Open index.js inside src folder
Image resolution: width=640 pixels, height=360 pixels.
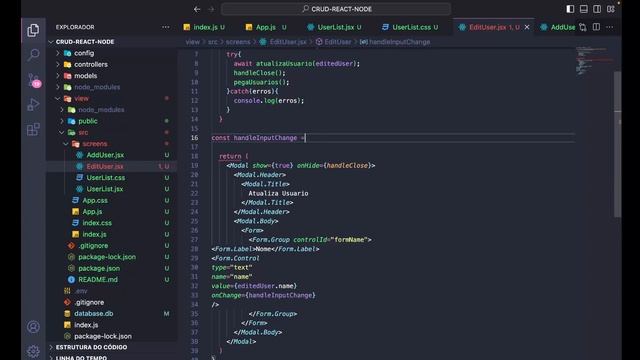click(94, 234)
